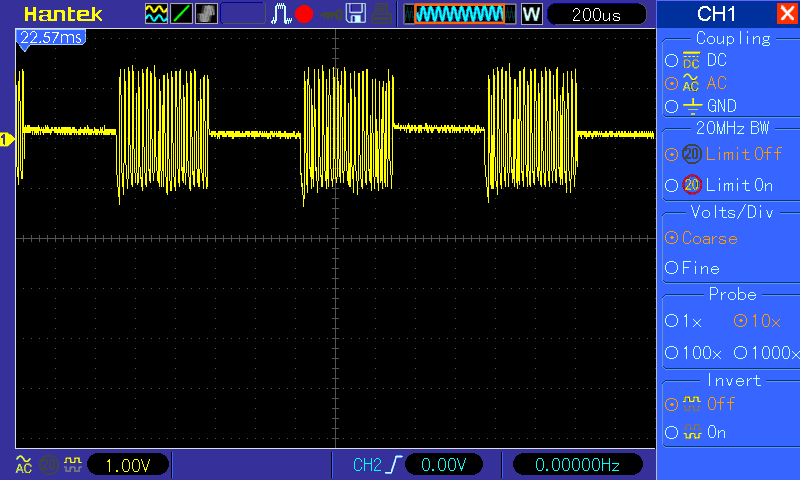800x480 pixels.
Task: Select Coarse Volts/Div
Action: [702, 238]
